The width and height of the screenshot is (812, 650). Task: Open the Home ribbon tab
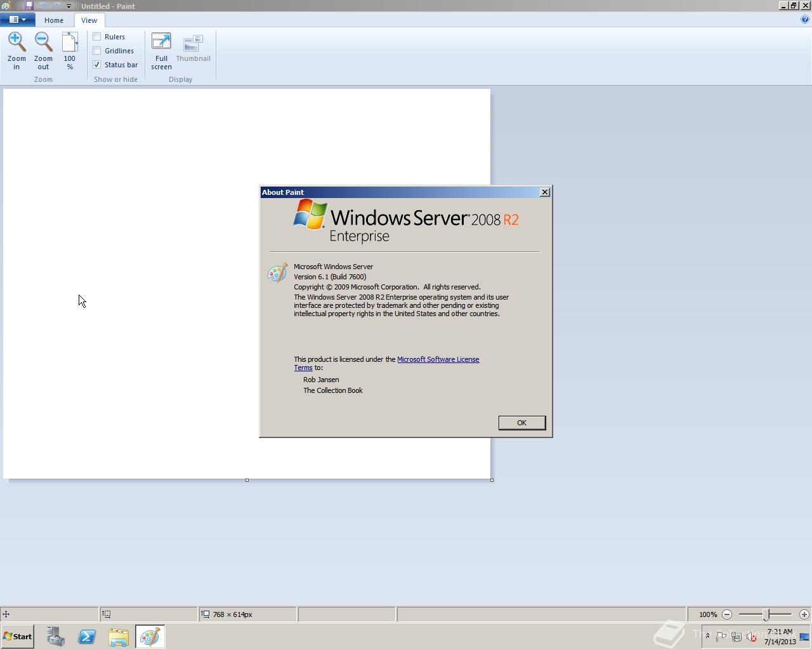(x=54, y=20)
